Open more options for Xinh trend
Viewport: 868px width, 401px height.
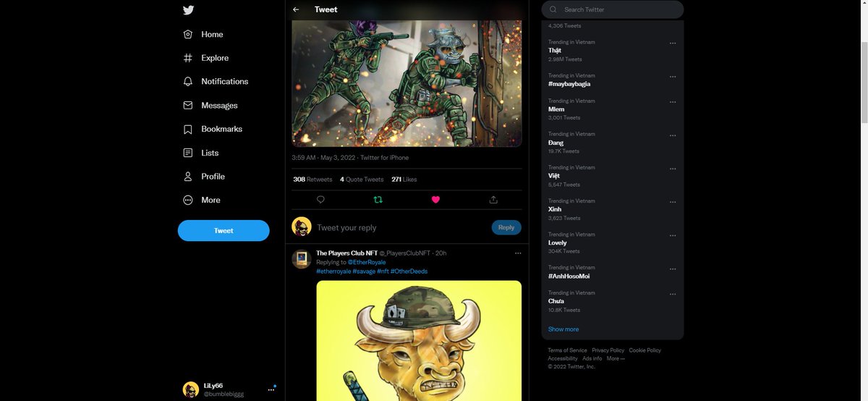(673, 202)
